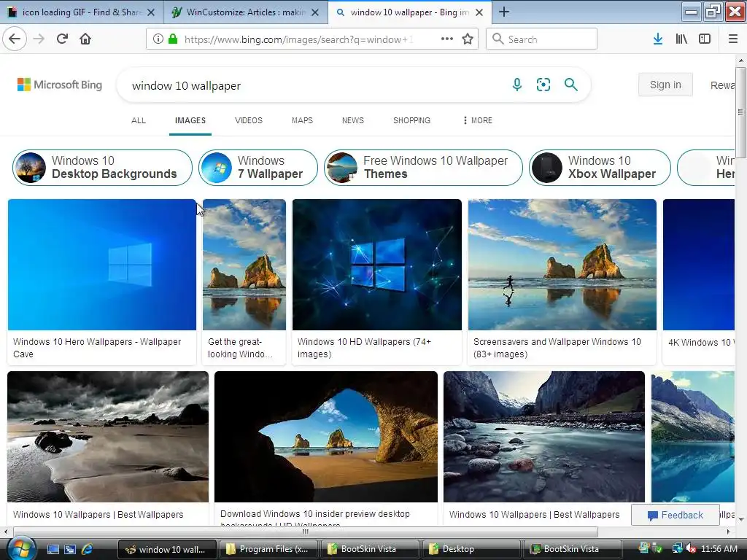Expand the MORE categories menu
Image resolution: width=747 pixels, height=560 pixels.
(x=477, y=120)
